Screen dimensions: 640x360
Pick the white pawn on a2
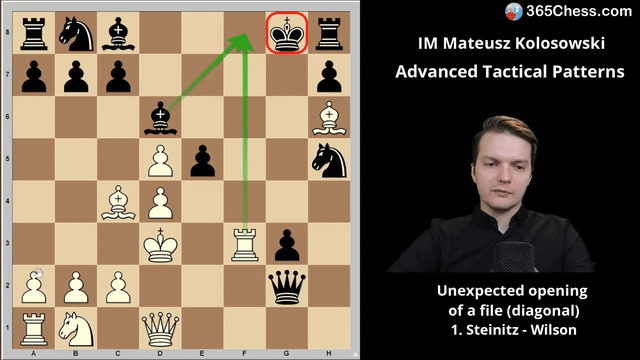tap(33, 287)
